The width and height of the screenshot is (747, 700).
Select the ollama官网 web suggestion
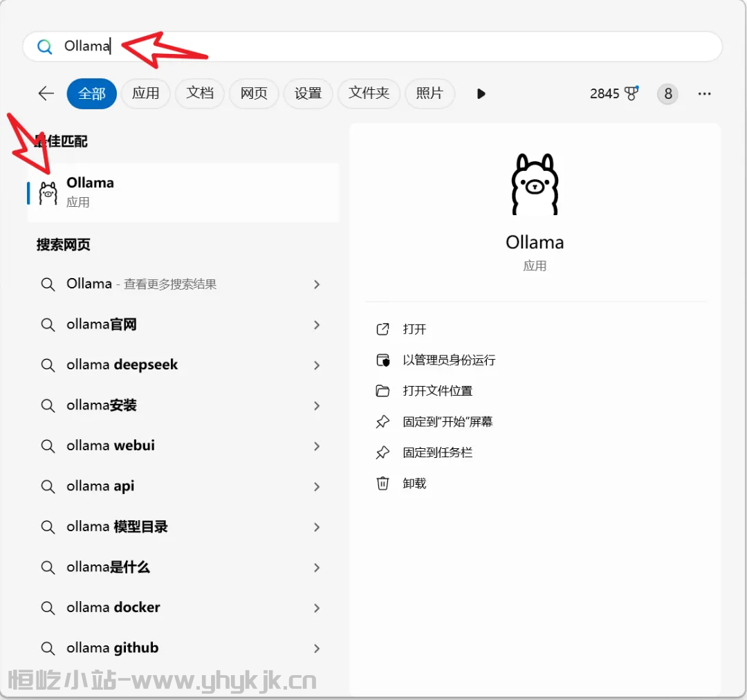pyautogui.click(x=183, y=325)
